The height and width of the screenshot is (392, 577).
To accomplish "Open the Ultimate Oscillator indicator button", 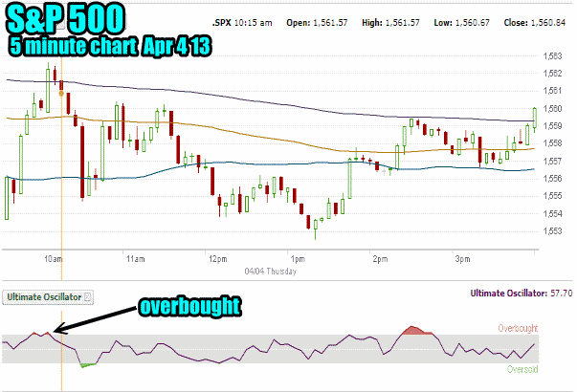I will pos(48,297).
